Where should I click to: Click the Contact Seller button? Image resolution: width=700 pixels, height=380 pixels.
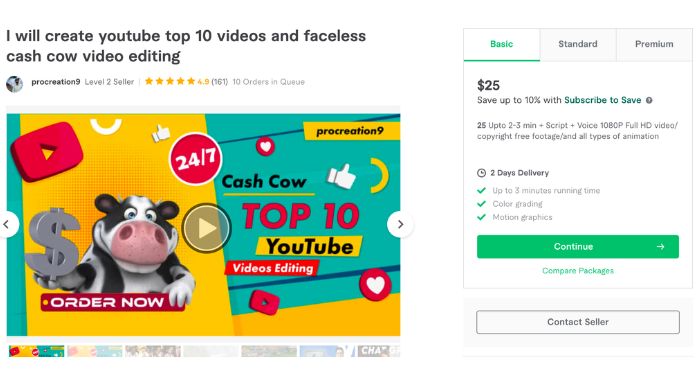click(x=578, y=322)
